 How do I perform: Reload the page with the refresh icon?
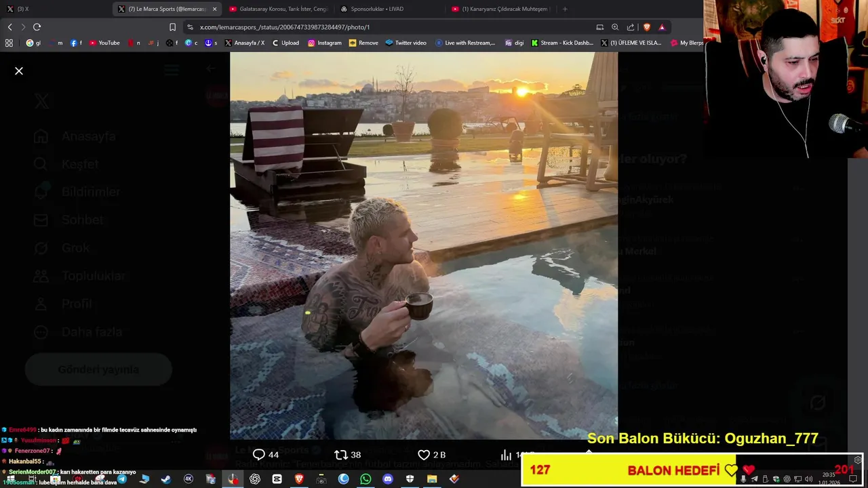tap(37, 27)
